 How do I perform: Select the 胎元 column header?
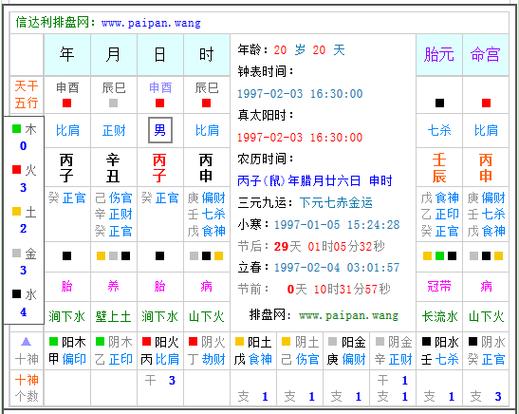439,55
